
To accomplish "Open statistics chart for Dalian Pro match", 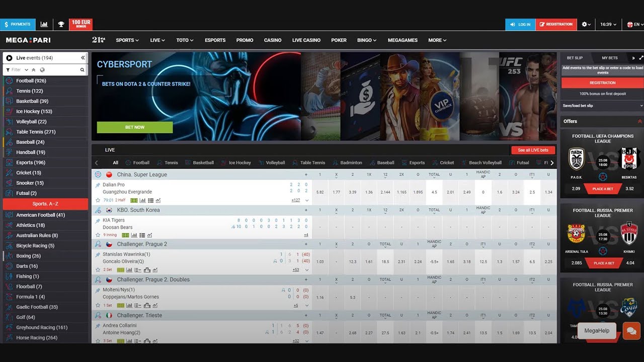I will click(x=142, y=200).
